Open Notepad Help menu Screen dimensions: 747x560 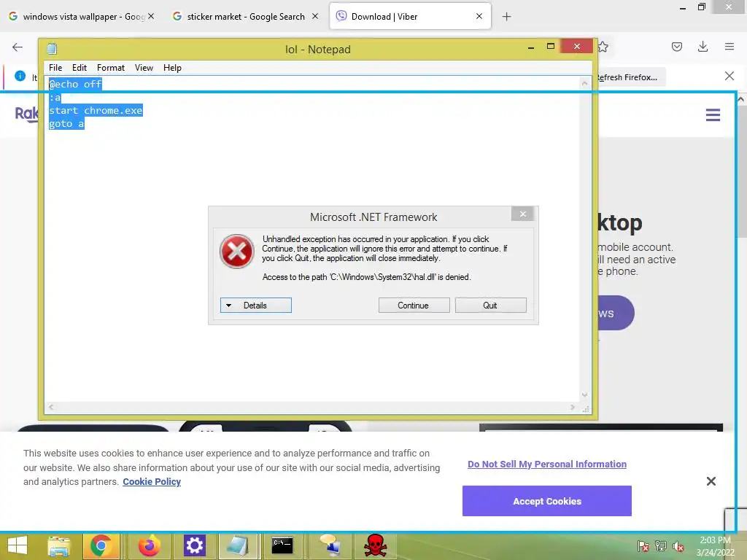pos(172,68)
